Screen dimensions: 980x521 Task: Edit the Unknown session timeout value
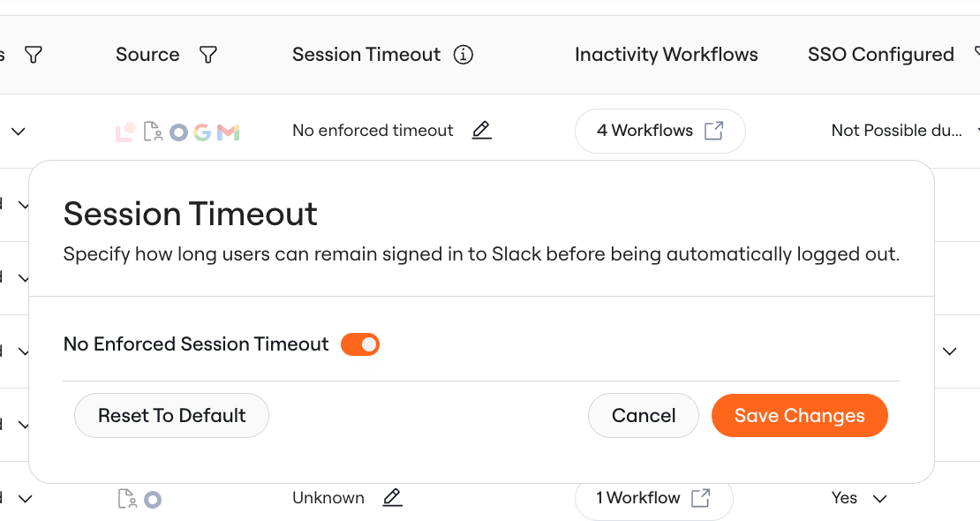click(x=393, y=498)
